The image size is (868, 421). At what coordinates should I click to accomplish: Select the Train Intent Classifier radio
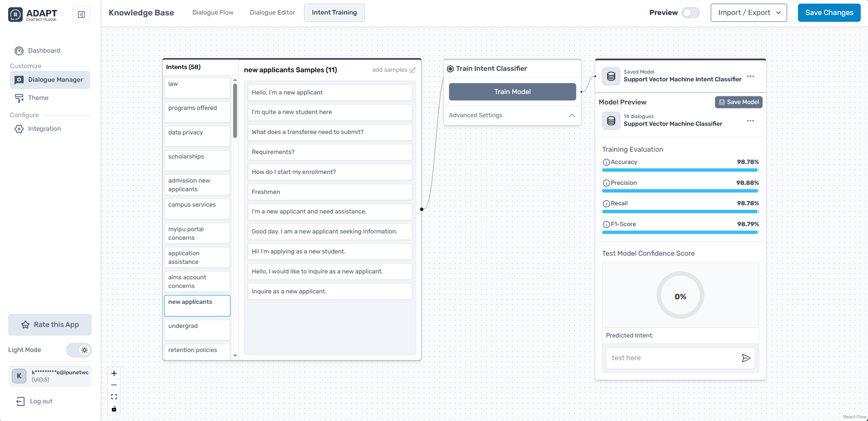pos(450,69)
